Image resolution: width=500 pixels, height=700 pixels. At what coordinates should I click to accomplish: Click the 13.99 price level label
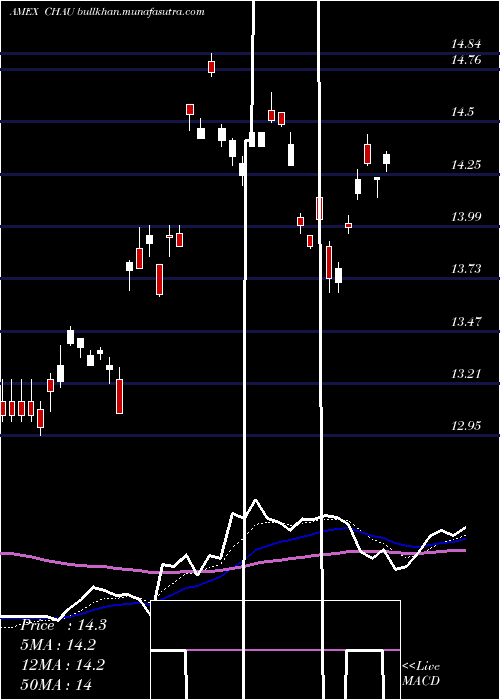click(x=466, y=217)
